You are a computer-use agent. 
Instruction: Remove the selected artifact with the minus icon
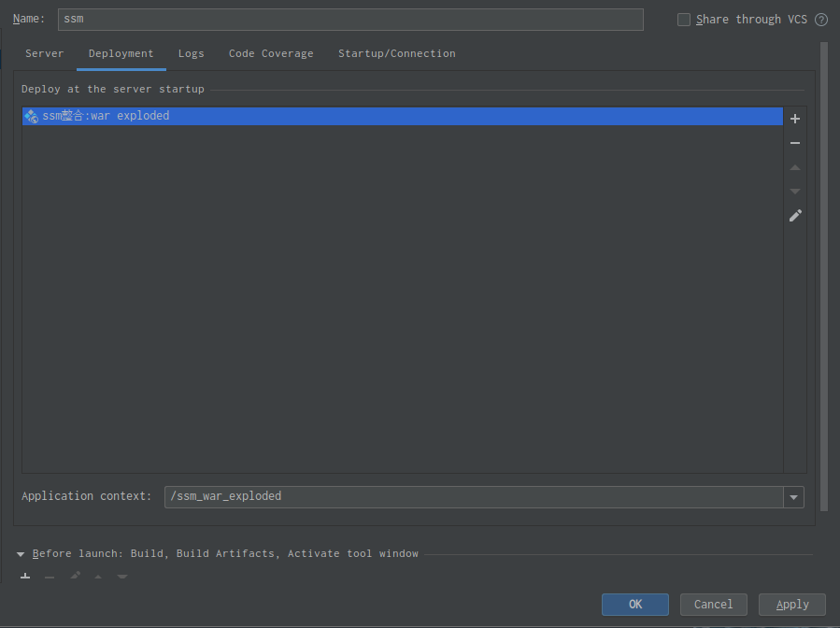tap(795, 143)
